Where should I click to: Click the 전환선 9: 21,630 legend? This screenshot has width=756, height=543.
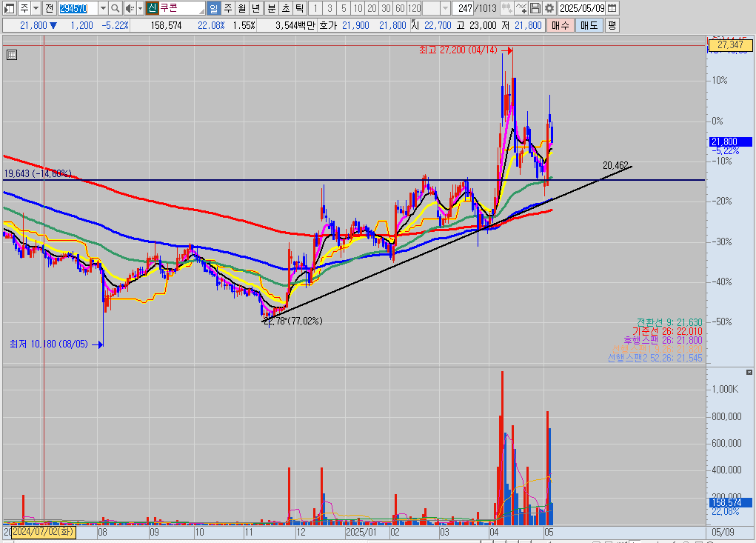(x=669, y=322)
